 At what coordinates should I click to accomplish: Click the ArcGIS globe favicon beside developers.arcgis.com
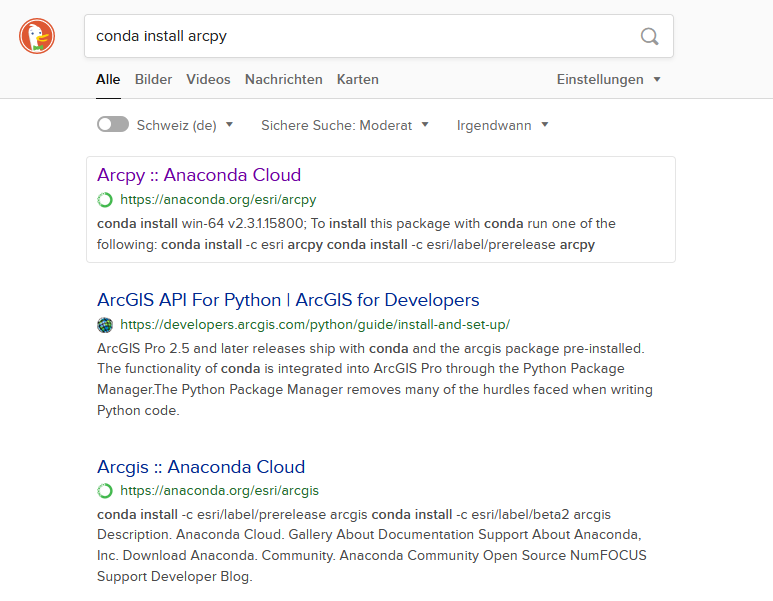(x=105, y=325)
